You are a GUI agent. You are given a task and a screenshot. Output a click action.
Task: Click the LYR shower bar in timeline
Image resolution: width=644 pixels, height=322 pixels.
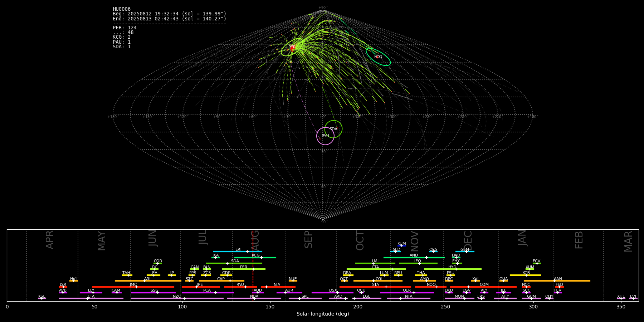(x=63, y=287)
